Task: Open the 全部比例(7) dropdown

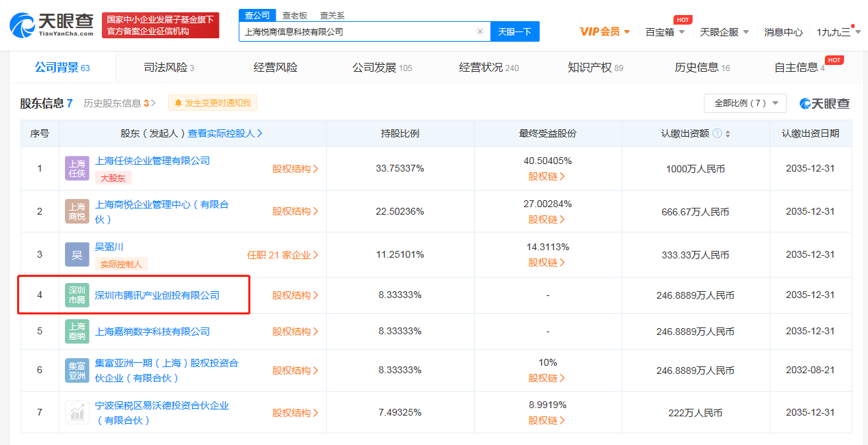Action: (x=744, y=103)
